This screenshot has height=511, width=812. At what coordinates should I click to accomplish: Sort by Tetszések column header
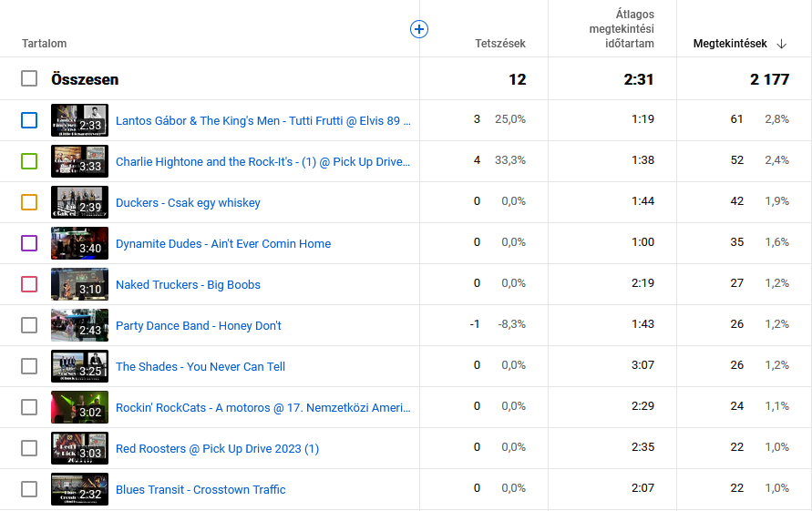tap(499, 44)
